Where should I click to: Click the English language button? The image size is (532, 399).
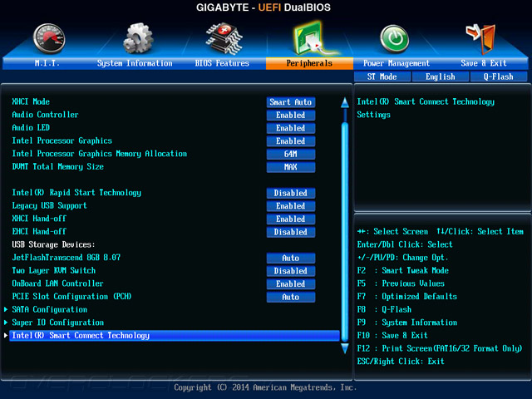point(441,76)
